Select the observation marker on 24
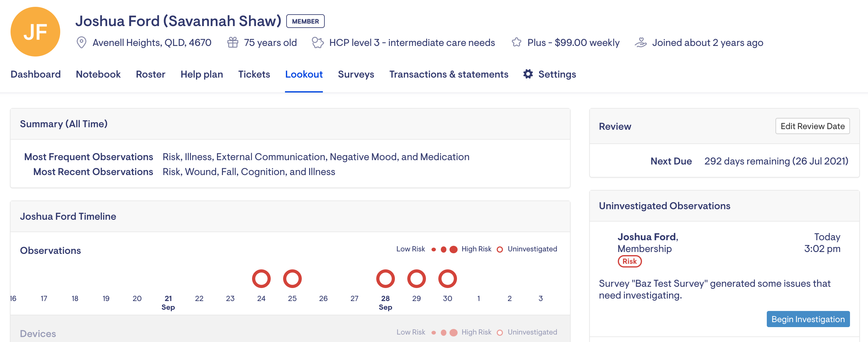The width and height of the screenshot is (868, 342). 261,279
